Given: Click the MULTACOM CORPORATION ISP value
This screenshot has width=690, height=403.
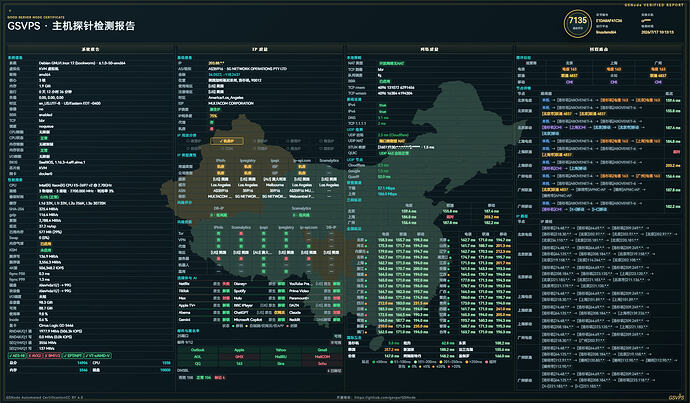Looking at the screenshot, I should (x=231, y=103).
